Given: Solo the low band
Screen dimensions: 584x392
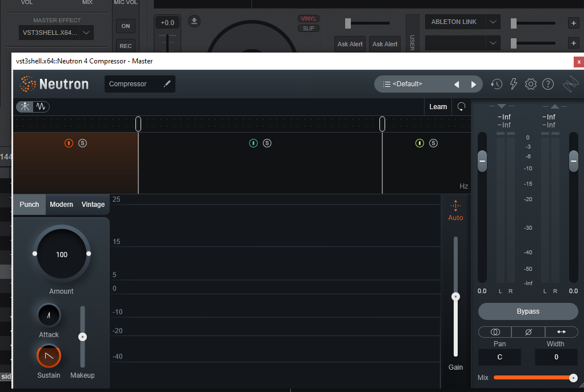Looking at the screenshot, I should pyautogui.click(x=82, y=143).
